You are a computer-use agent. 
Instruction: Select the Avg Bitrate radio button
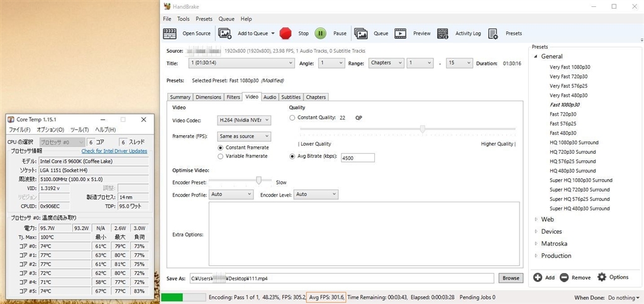click(x=292, y=156)
